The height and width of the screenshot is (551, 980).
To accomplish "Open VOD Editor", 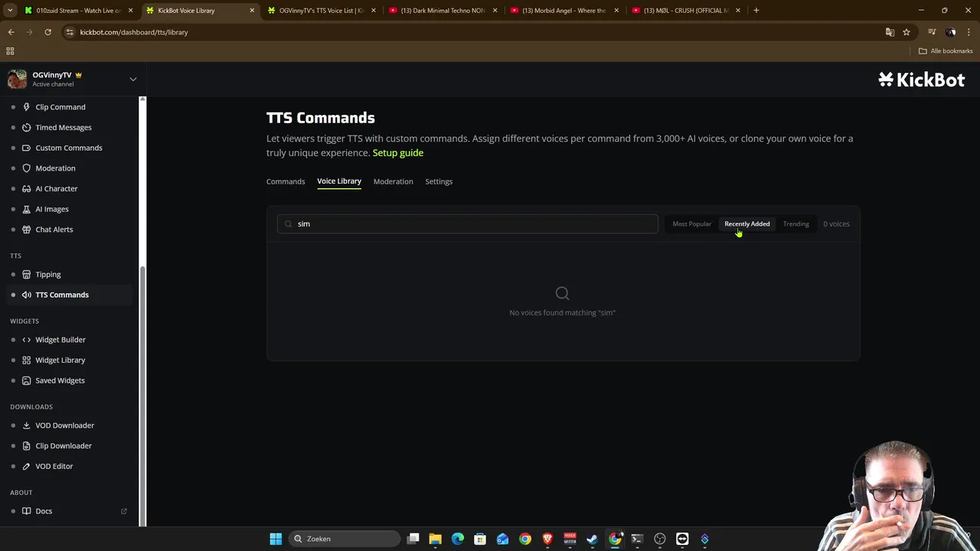I will coord(54,466).
